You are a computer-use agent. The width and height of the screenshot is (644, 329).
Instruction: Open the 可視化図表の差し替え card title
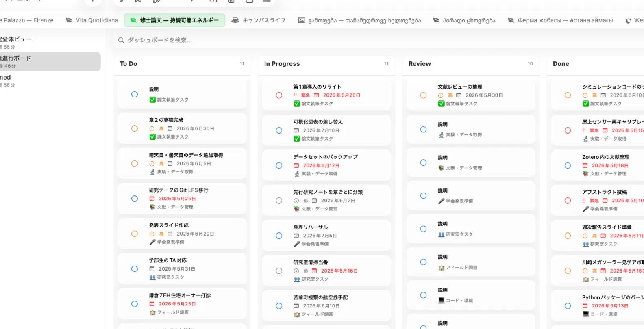click(x=318, y=122)
